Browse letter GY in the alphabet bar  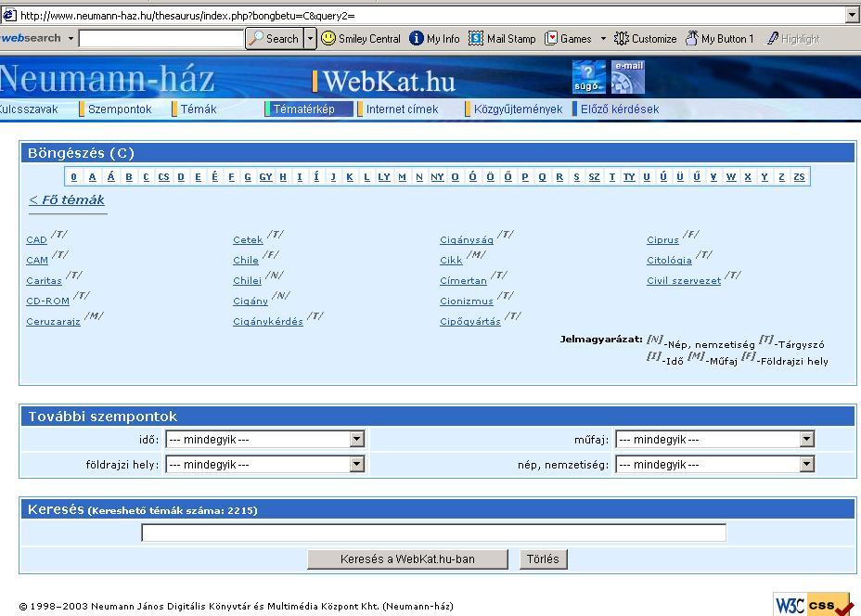coord(265,177)
